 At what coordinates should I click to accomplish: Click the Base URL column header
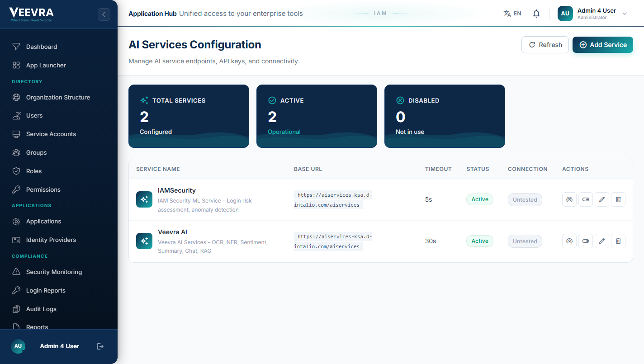(x=308, y=169)
